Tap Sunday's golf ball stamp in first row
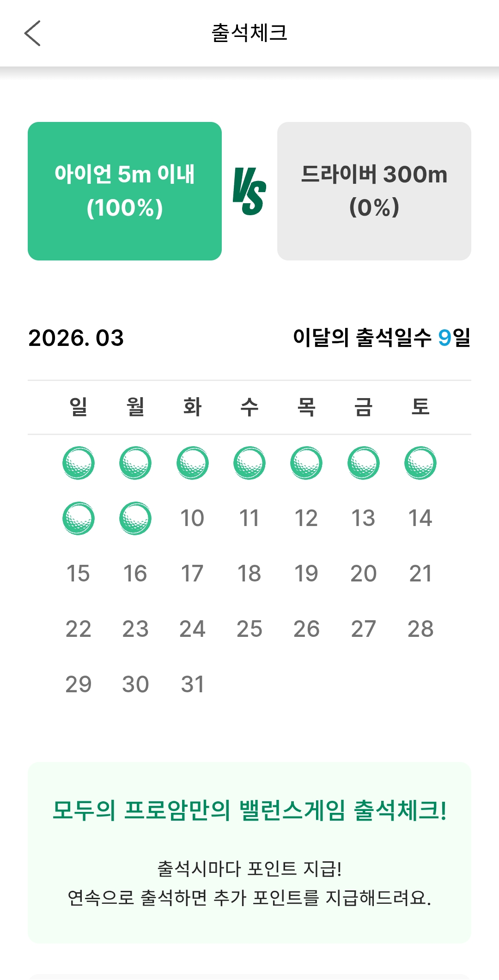 (x=79, y=463)
